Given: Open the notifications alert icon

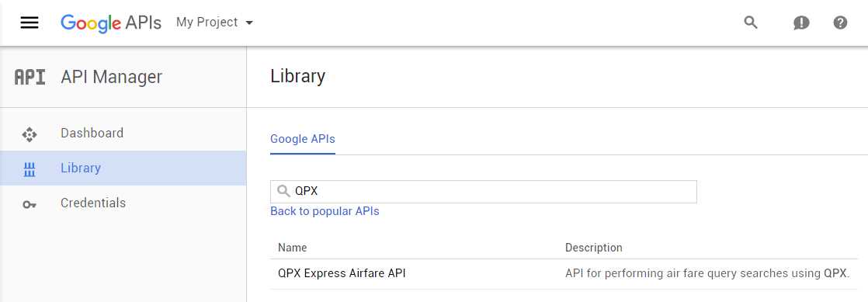Looking at the screenshot, I should pyautogui.click(x=801, y=23).
